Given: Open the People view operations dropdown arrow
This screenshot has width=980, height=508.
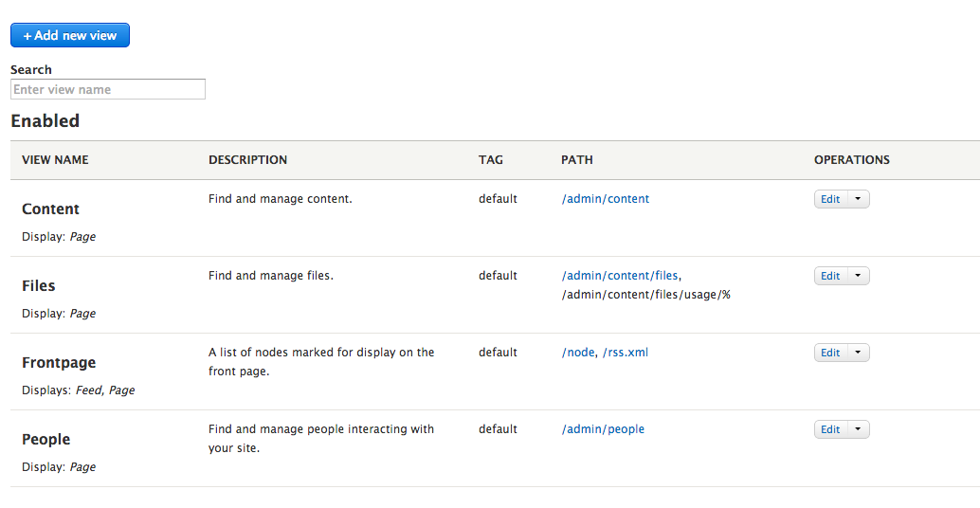Looking at the screenshot, I should (x=858, y=429).
